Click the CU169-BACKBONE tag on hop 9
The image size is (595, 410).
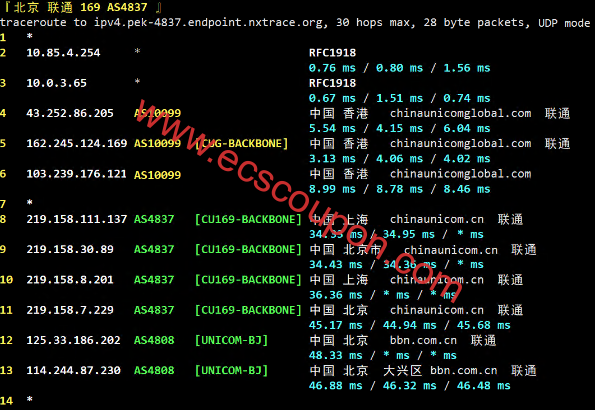coord(248,249)
